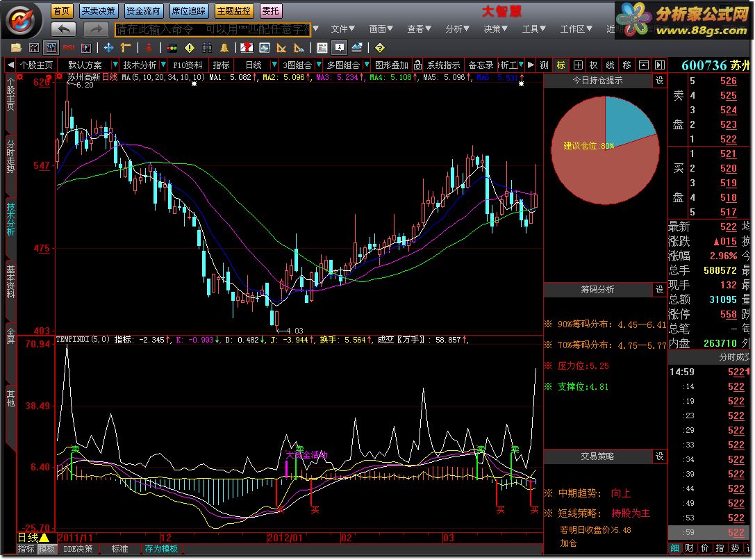Expand the 默认方案 dropdown arrow

(x=115, y=65)
